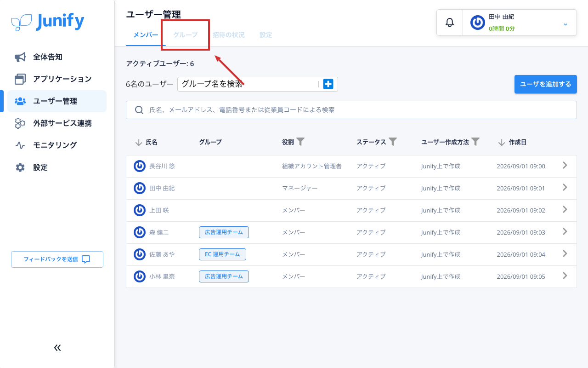The image size is (588, 368).
Task: Click the avatar icon of 長谷川 悠
Action: pyautogui.click(x=140, y=166)
